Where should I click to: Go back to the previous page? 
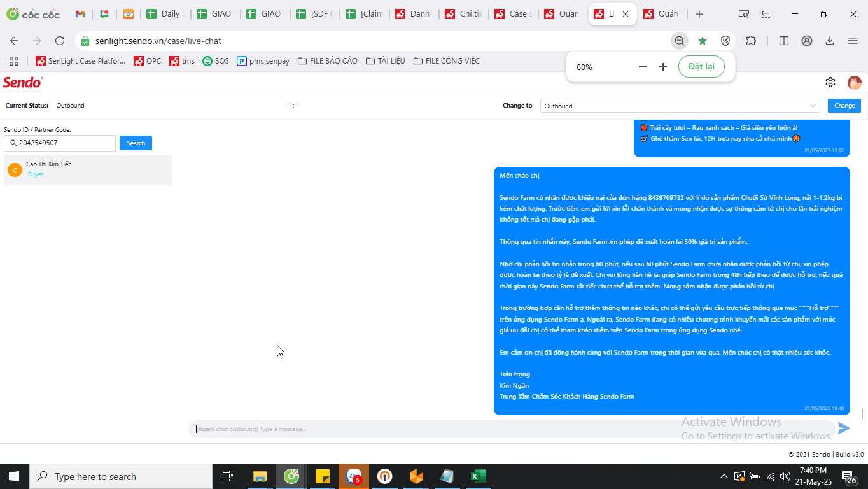14,41
